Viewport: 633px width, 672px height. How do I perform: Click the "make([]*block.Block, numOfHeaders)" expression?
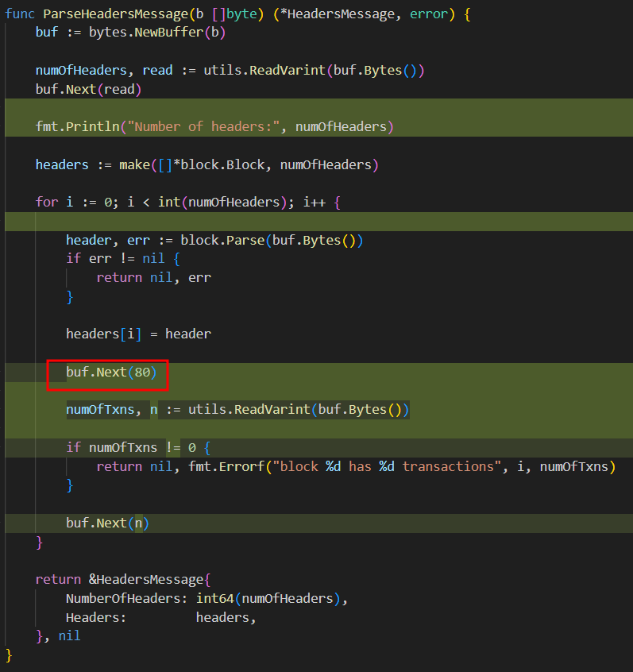249,165
